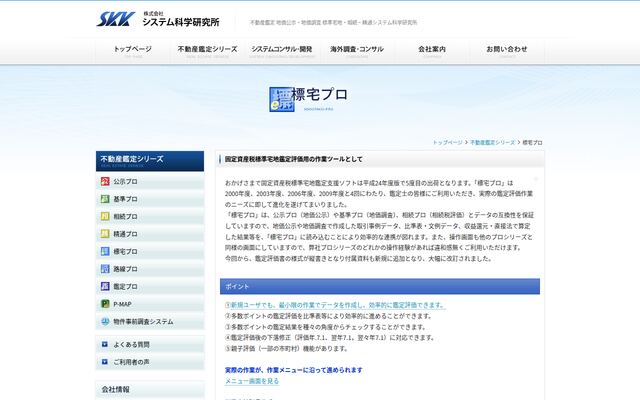Click the 標宅プロ sidebar icon

pos(105,251)
